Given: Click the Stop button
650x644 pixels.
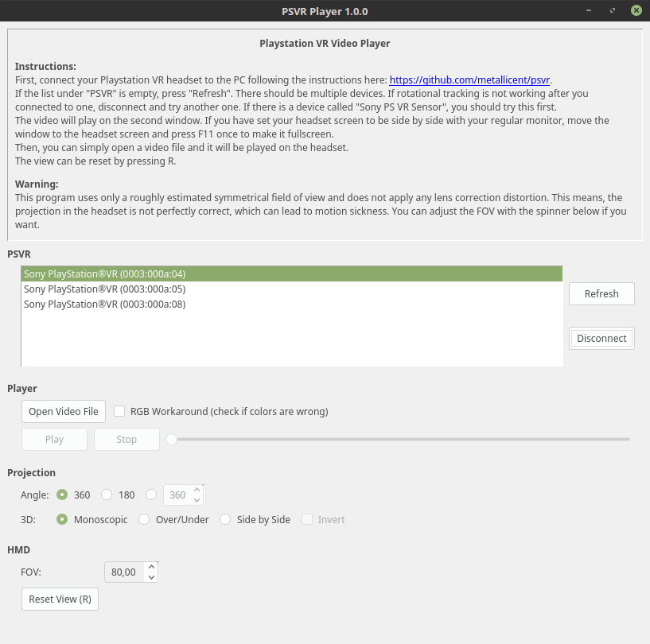Looking at the screenshot, I should [126, 439].
